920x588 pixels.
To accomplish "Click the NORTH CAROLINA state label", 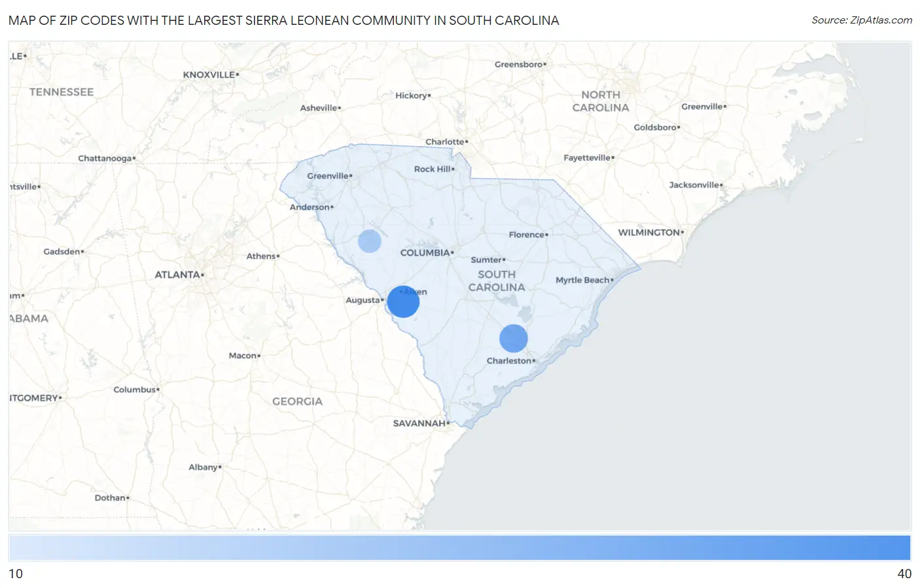I will coord(601,101).
